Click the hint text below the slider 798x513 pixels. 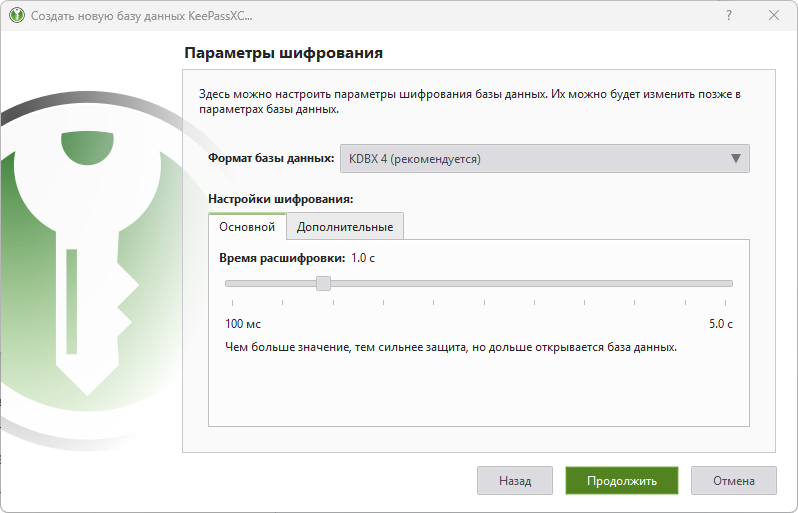pyautogui.click(x=452, y=347)
